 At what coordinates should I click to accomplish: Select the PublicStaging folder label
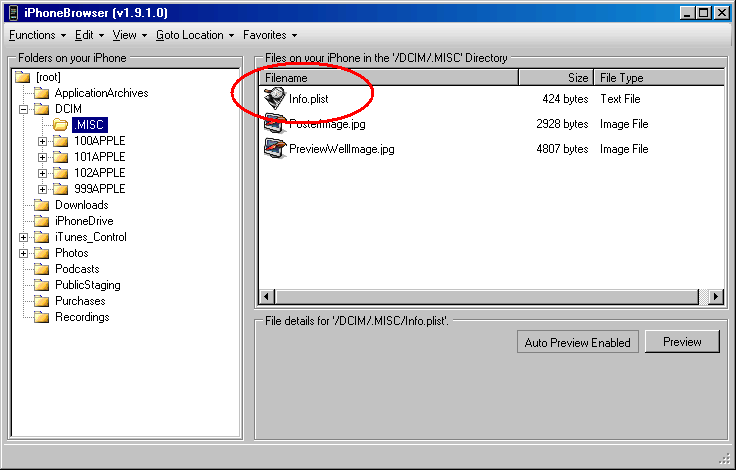click(88, 285)
